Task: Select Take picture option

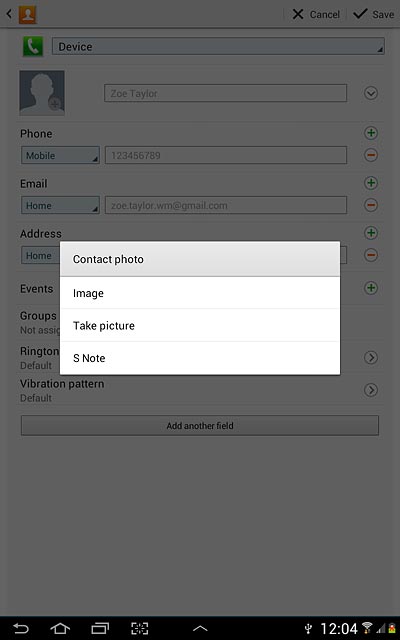Action: tap(200, 325)
